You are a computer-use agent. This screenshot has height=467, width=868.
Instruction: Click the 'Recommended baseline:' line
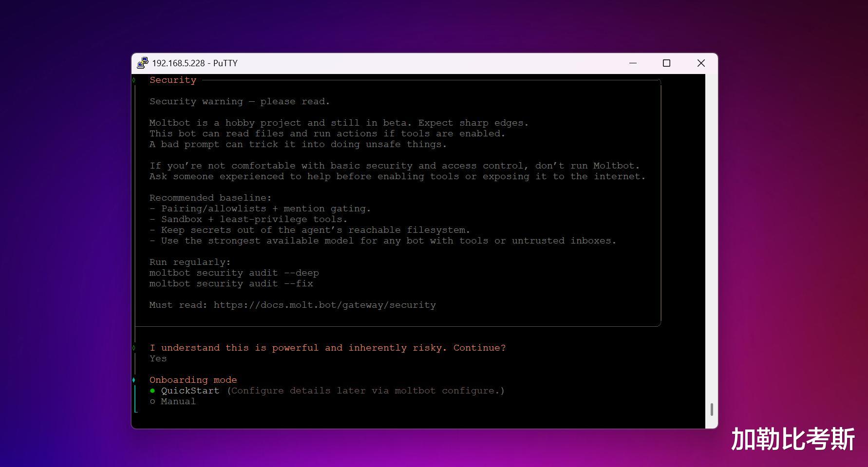pyautogui.click(x=210, y=198)
